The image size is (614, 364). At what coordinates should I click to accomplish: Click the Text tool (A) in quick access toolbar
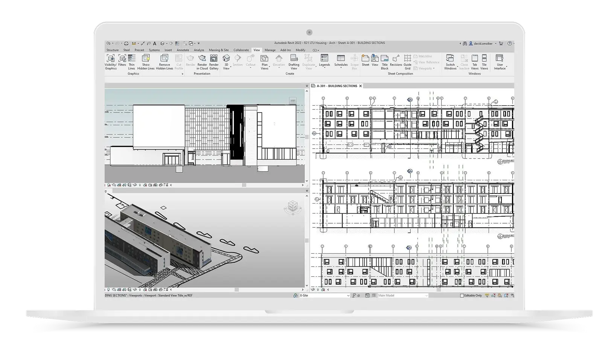coord(154,43)
